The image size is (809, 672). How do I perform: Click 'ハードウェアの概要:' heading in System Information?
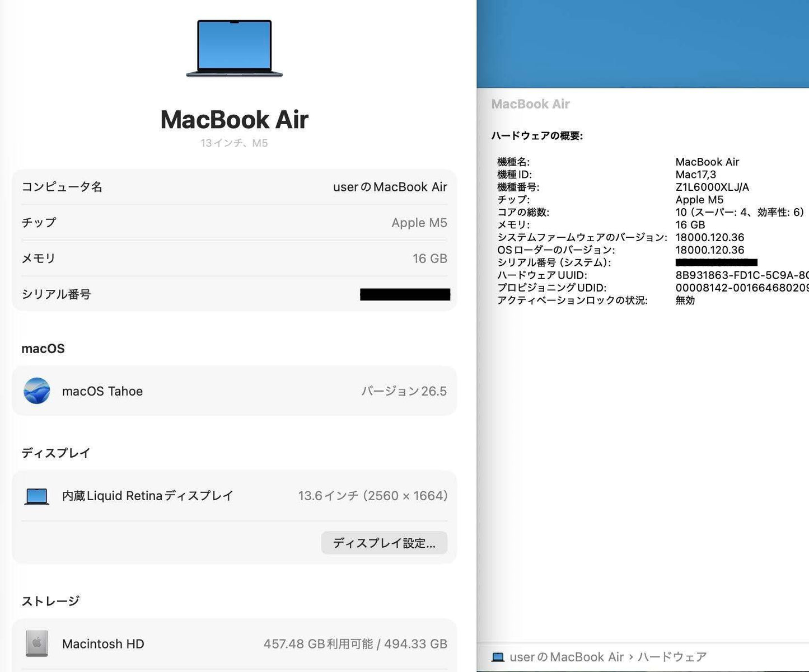tap(537, 135)
